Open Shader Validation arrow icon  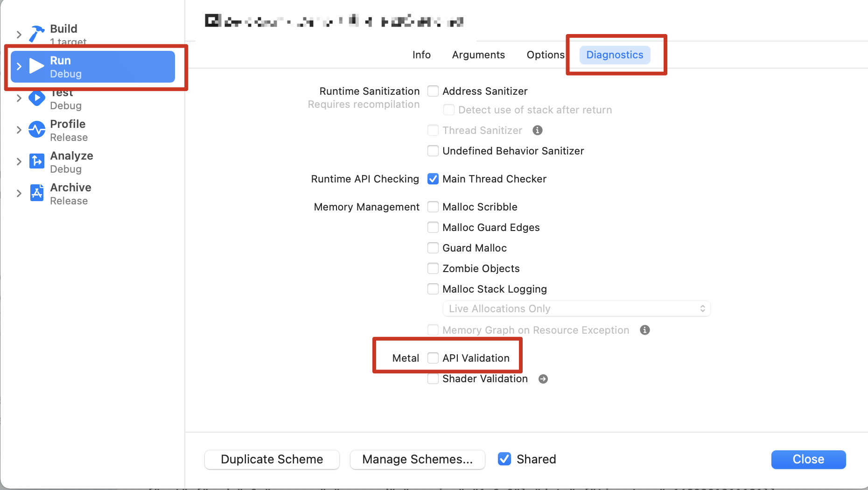coord(543,379)
